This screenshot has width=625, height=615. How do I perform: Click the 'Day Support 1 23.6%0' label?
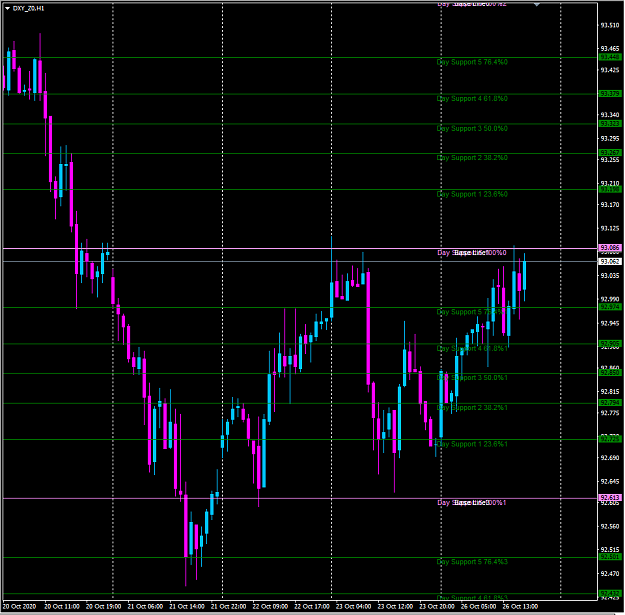[x=472, y=194]
